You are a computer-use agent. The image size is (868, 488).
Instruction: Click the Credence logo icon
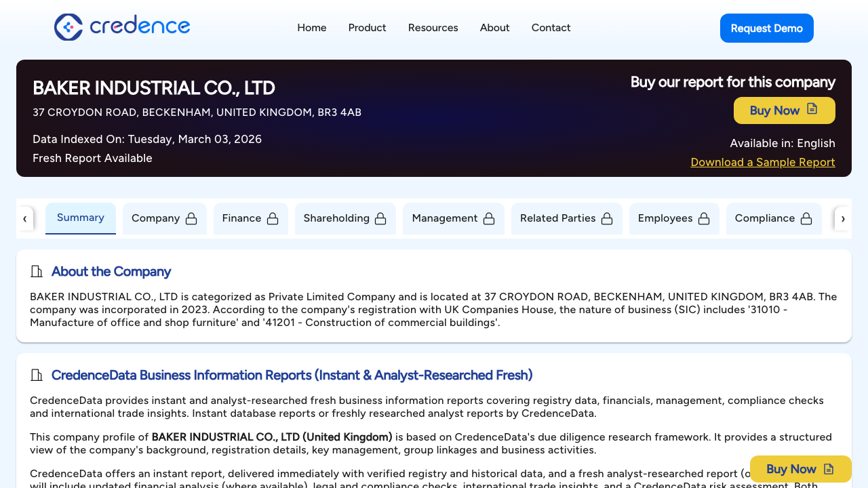67,27
